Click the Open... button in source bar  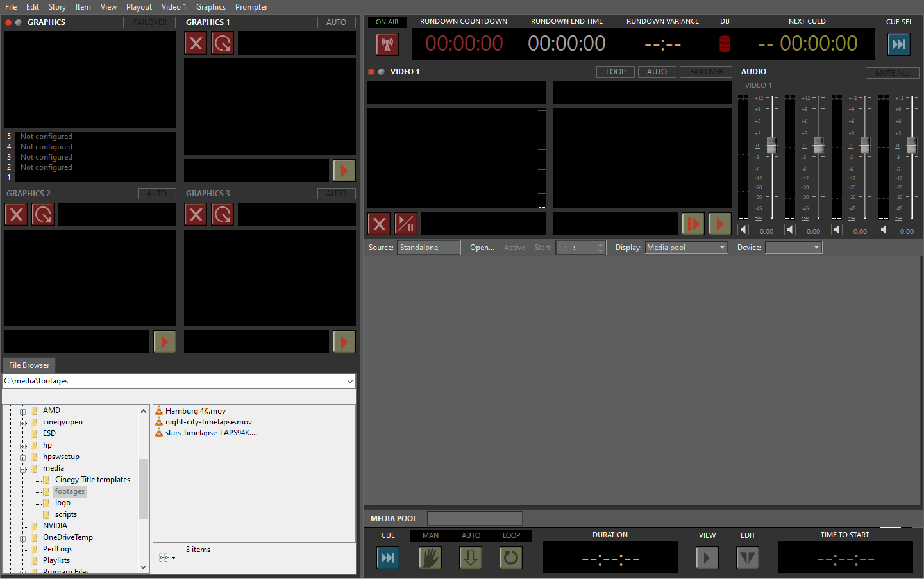[x=482, y=248]
